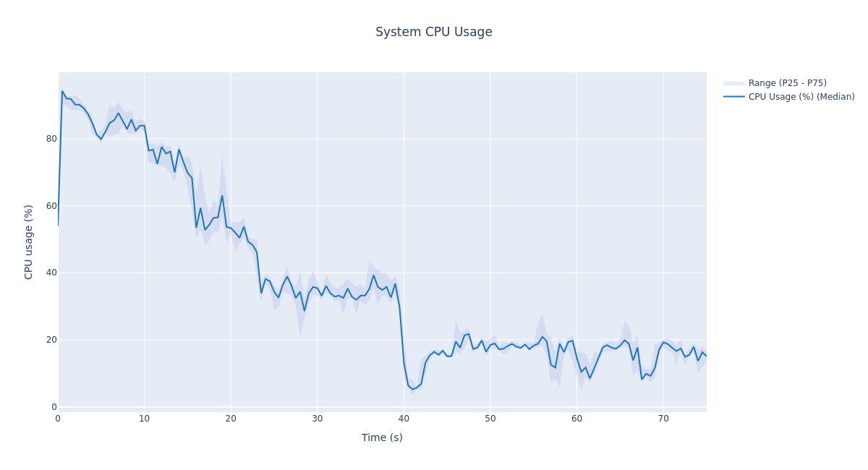Click the x-axis tick label 30
The height and width of the screenshot is (470, 868).
pyautogui.click(x=318, y=419)
